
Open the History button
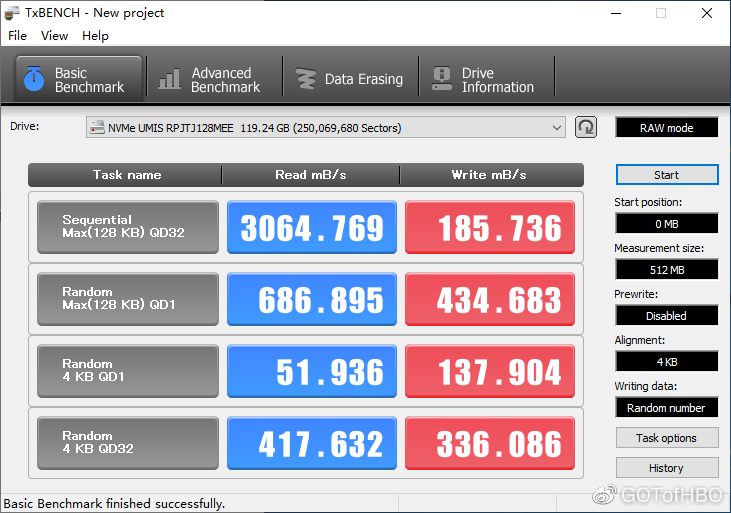tap(666, 468)
